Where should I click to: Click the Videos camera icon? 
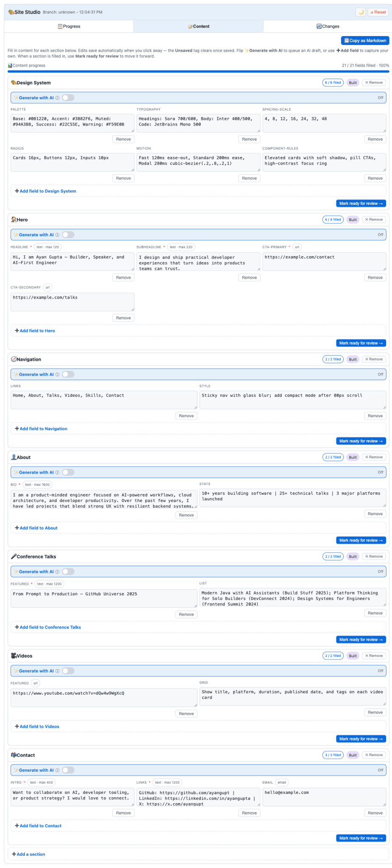click(14, 656)
